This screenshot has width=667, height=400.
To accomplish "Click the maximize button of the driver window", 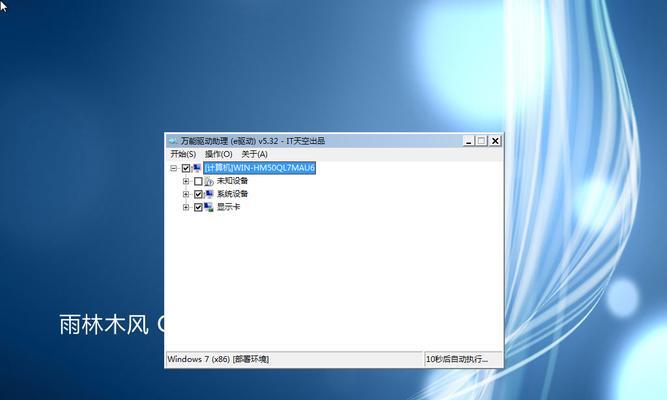I will (x=482, y=141).
